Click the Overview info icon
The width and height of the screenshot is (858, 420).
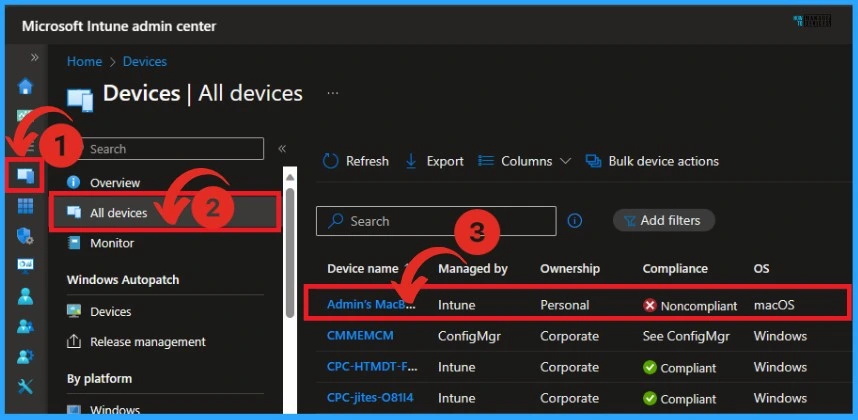pyautogui.click(x=73, y=183)
